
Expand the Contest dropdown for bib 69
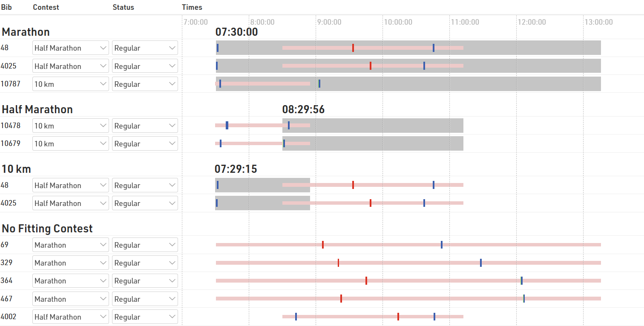[x=71, y=245]
